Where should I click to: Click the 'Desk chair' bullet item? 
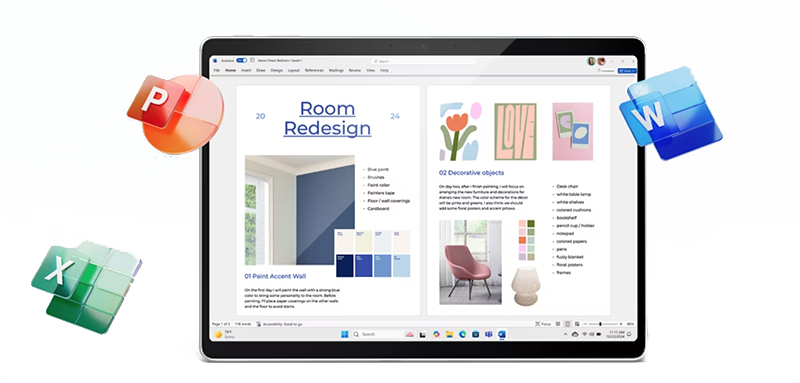(567, 187)
